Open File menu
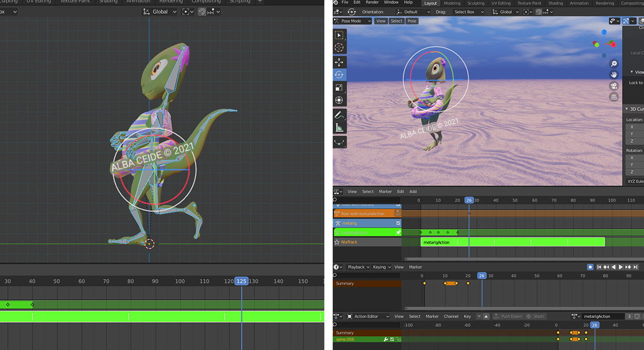644x350 pixels. coord(345,2)
